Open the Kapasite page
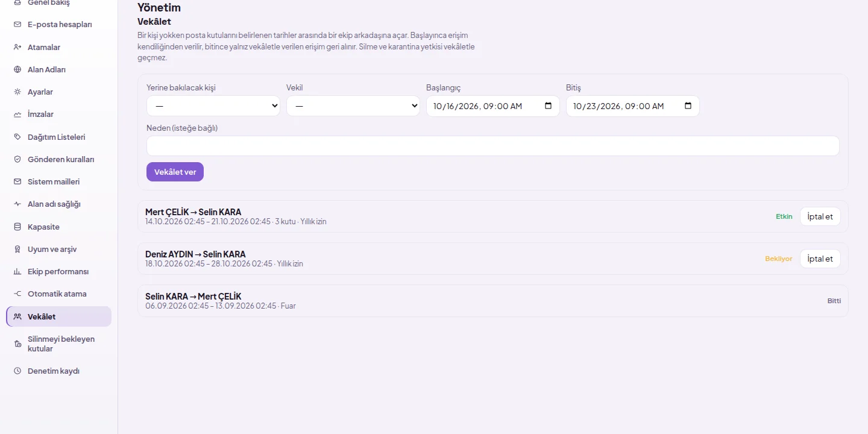 point(58,227)
